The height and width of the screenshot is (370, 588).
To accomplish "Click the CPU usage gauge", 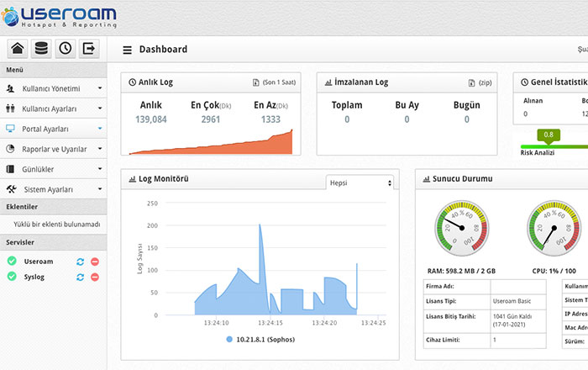I will pos(554,228).
